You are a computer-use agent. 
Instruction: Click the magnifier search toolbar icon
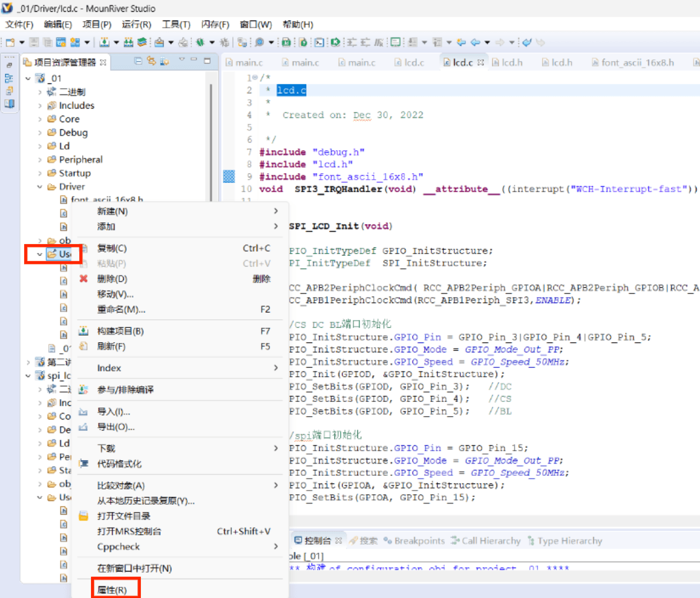coord(259,42)
